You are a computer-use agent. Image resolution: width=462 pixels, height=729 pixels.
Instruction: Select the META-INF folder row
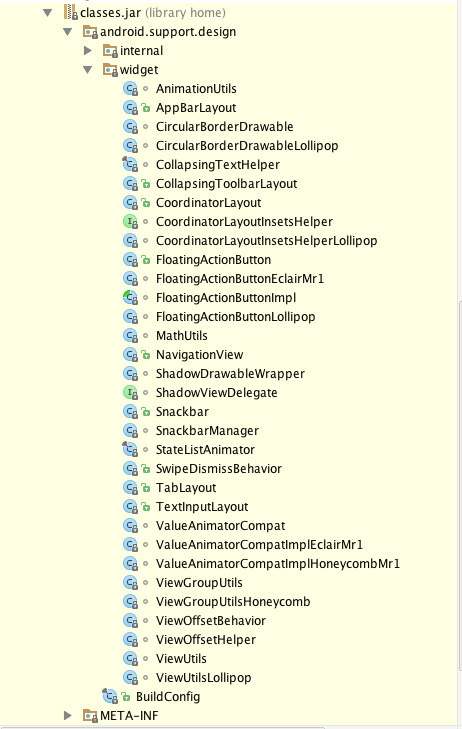click(129, 715)
